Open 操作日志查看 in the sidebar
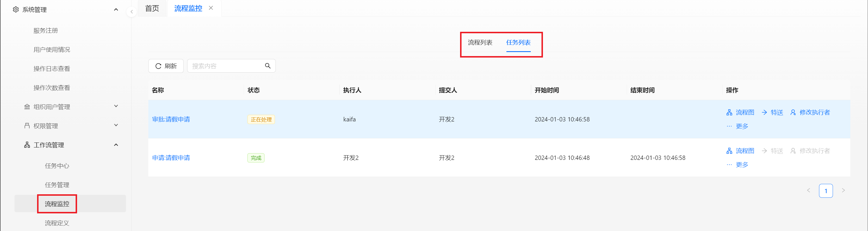The width and height of the screenshot is (868, 231). click(x=52, y=69)
